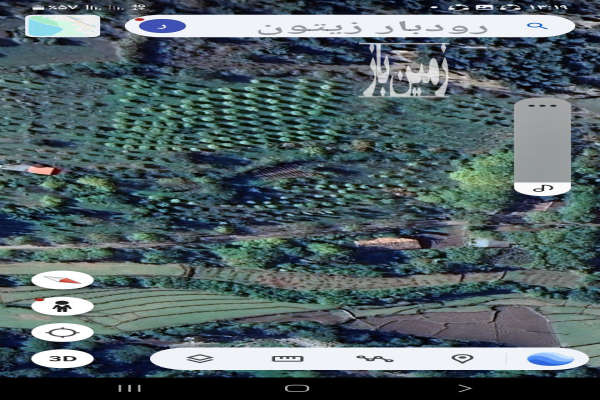Open Street View pegman
The width and height of the screenshot is (600, 400).
(62, 306)
